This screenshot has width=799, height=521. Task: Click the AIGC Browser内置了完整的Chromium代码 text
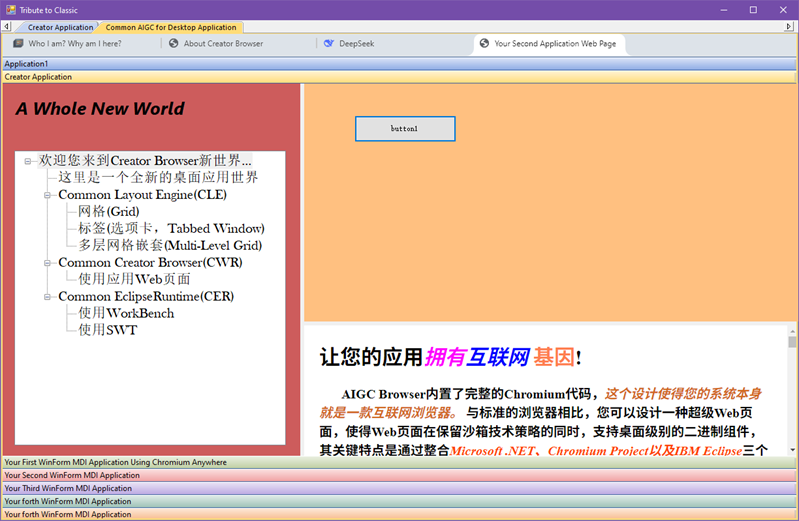click(x=466, y=394)
